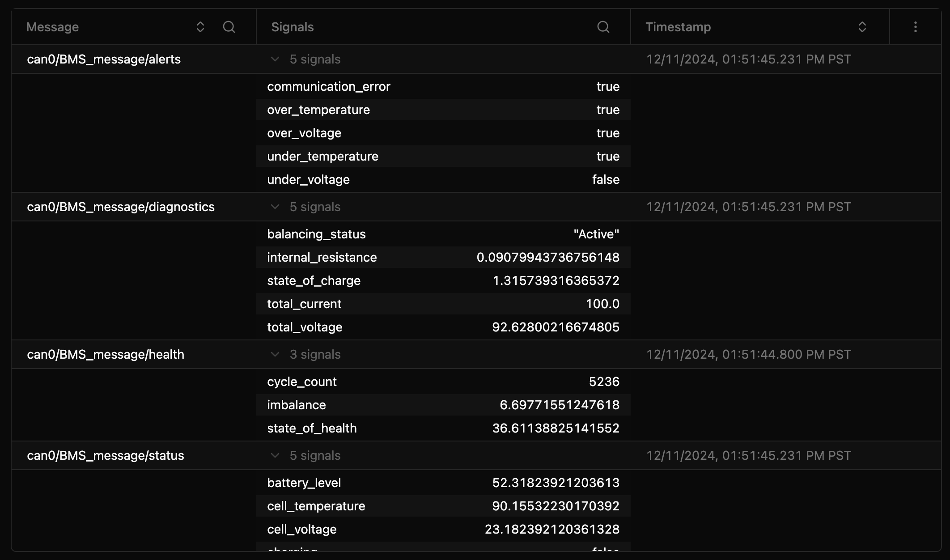Collapse the health 3 signals chevron
Screen dimensions: 950x560
[x=275, y=354]
